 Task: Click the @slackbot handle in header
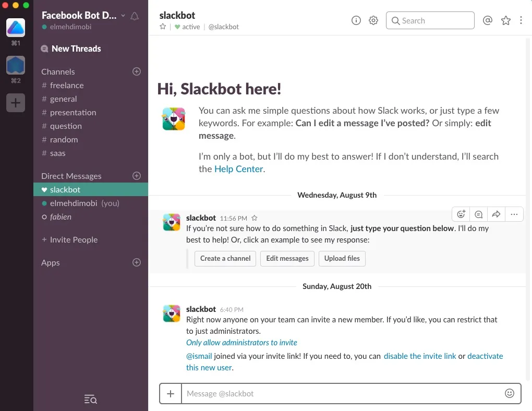pos(224,27)
